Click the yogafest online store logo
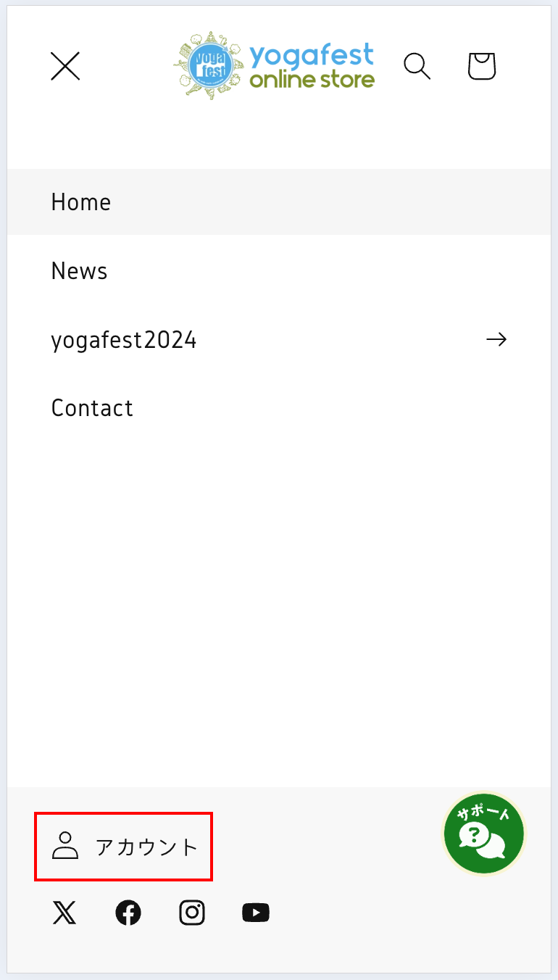This screenshot has height=980, width=558. click(x=275, y=66)
